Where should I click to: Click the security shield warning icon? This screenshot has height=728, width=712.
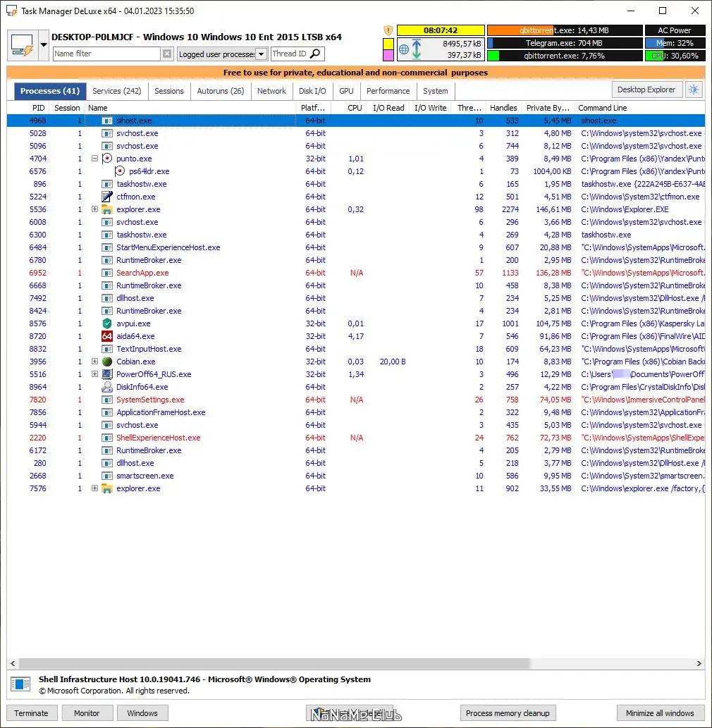click(388, 30)
